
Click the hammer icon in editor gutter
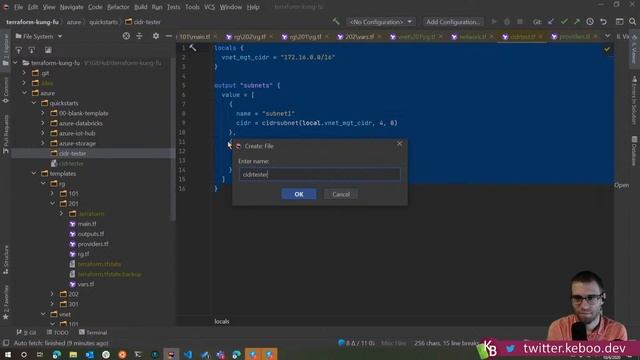click(193, 48)
